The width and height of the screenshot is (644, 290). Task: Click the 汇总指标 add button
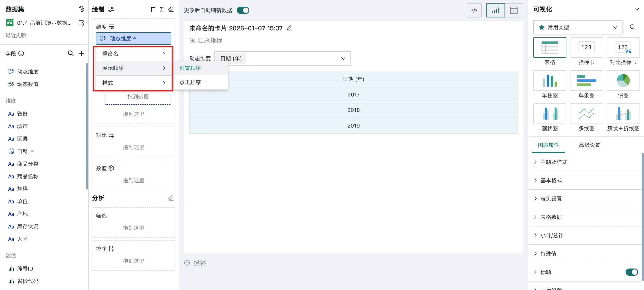point(206,41)
